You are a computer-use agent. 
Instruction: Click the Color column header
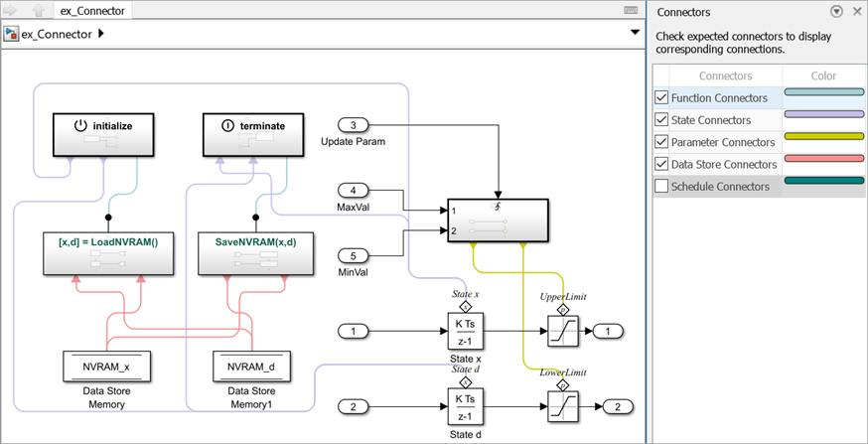click(823, 75)
